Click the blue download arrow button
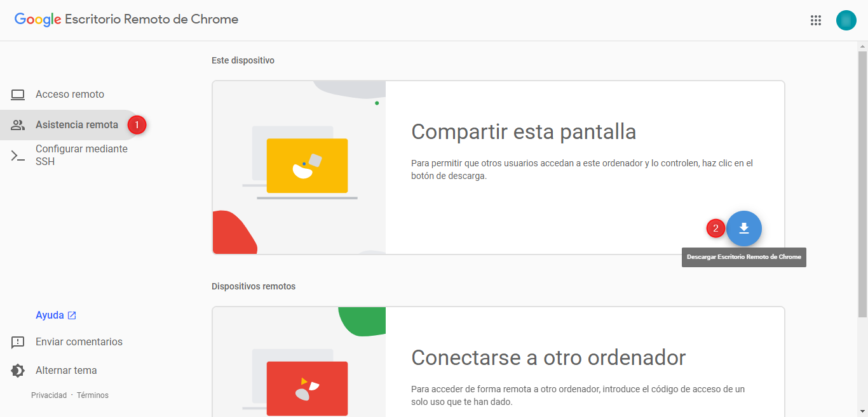This screenshot has width=868, height=417. click(x=743, y=228)
